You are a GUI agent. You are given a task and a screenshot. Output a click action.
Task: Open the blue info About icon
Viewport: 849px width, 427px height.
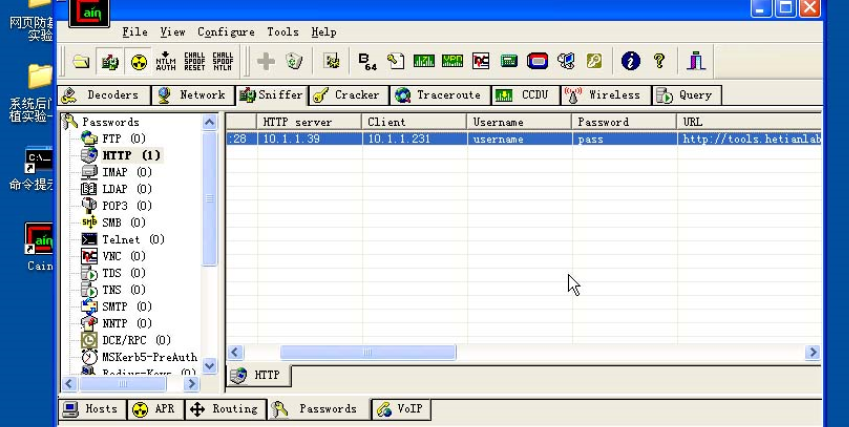click(631, 61)
